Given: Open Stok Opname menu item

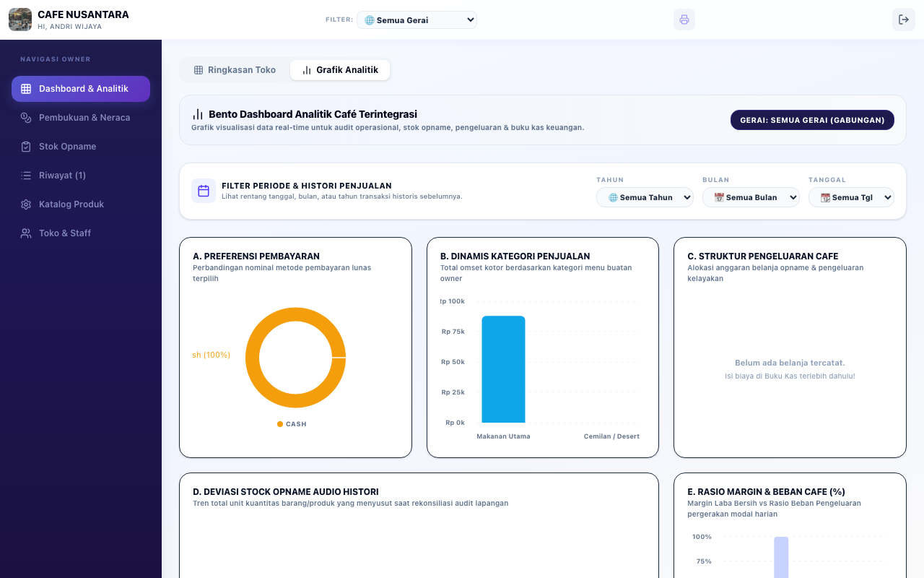Looking at the screenshot, I should coord(81,147).
